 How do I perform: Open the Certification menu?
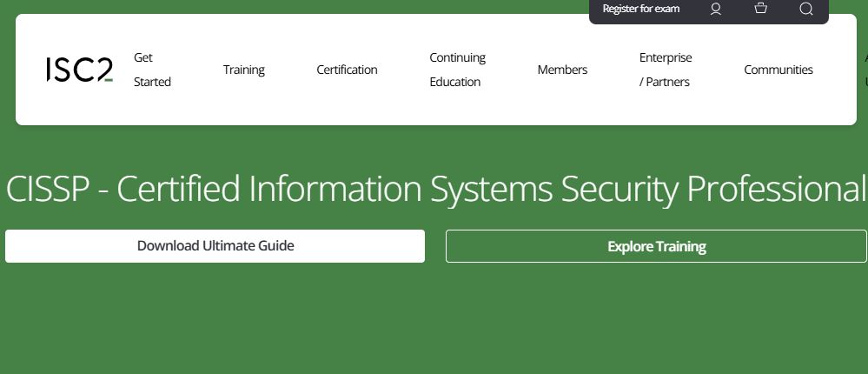(347, 70)
